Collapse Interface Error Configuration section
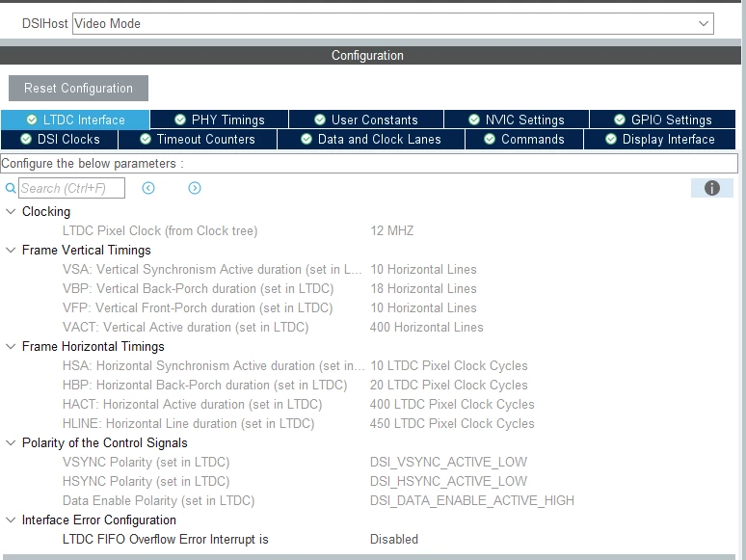The width and height of the screenshot is (746, 560). pyautogui.click(x=11, y=520)
